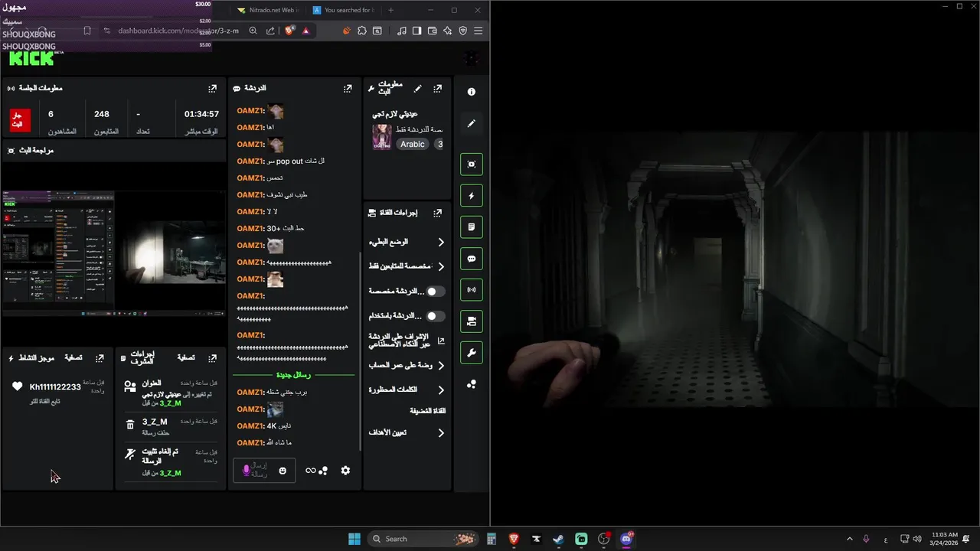
Task: Open AI chat moderation external link
Action: pos(441,341)
